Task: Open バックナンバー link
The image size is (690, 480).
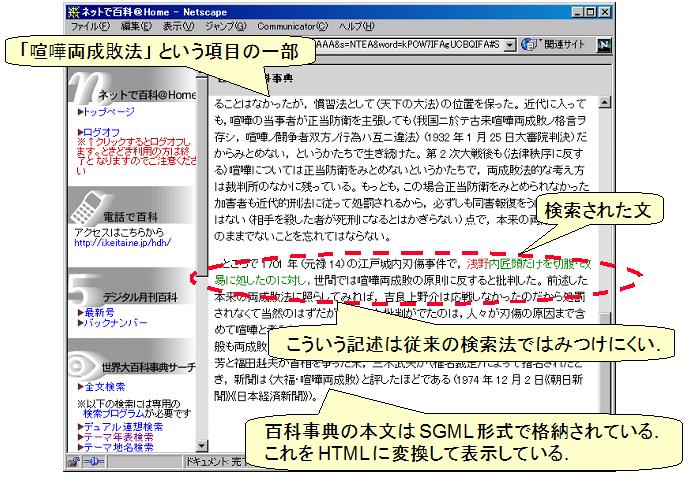Action: coord(116,323)
